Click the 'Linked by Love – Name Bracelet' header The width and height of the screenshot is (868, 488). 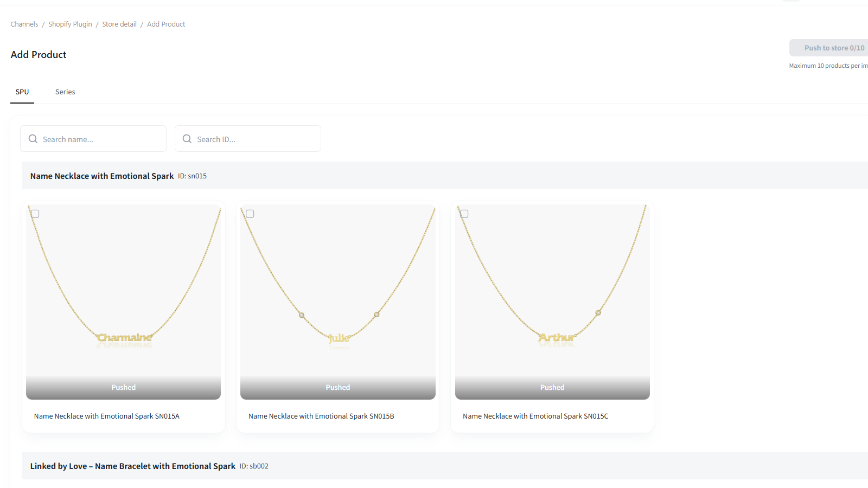point(133,466)
